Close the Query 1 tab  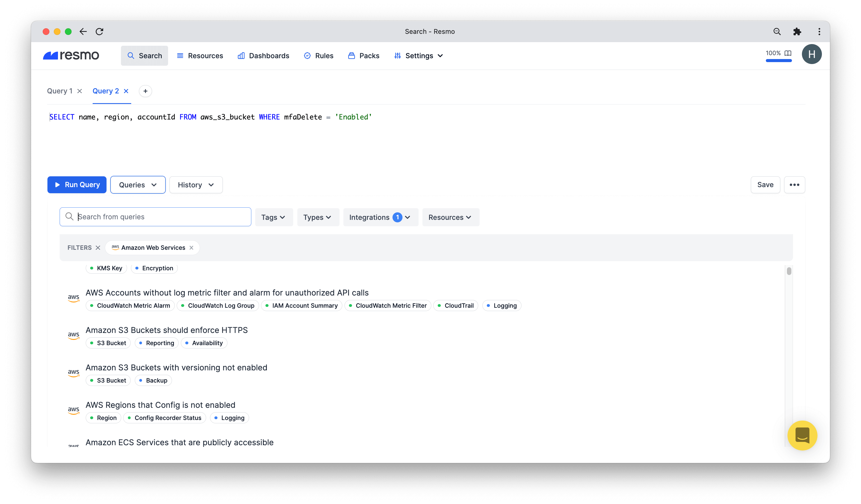80,91
